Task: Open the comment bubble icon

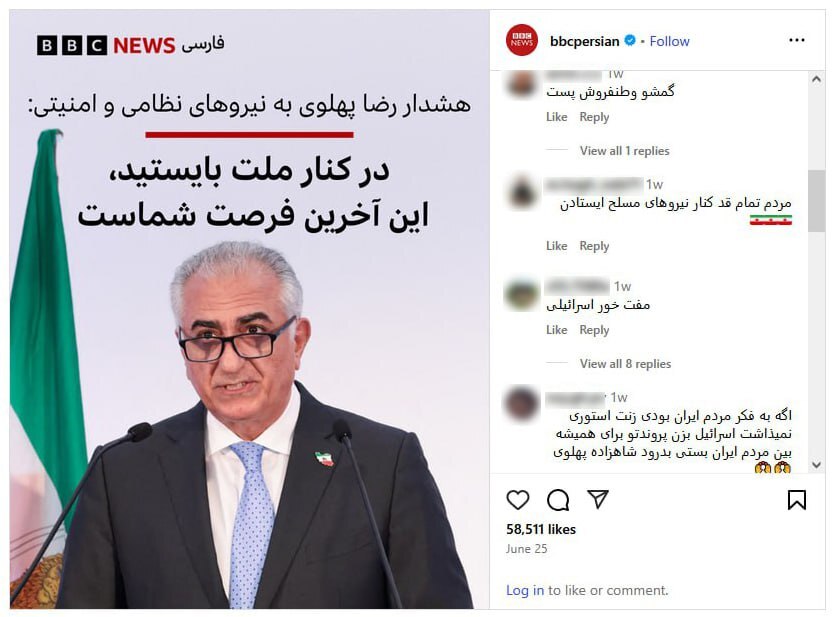Action: (x=558, y=500)
